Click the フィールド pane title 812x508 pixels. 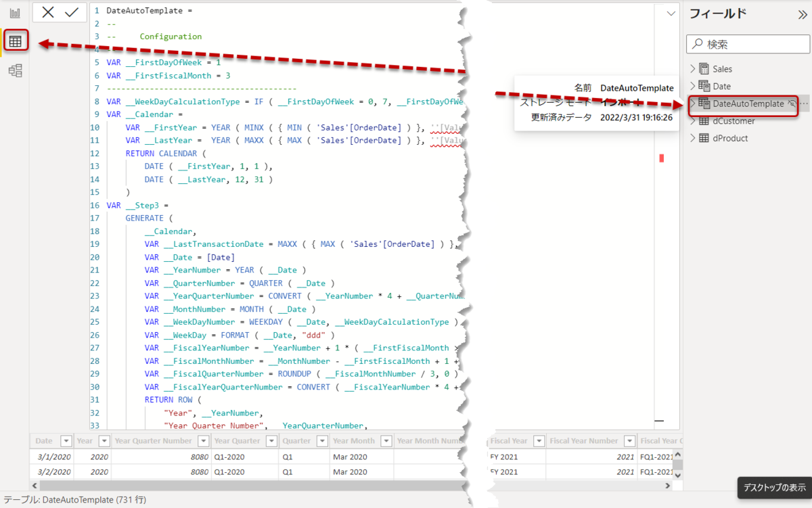pos(718,14)
